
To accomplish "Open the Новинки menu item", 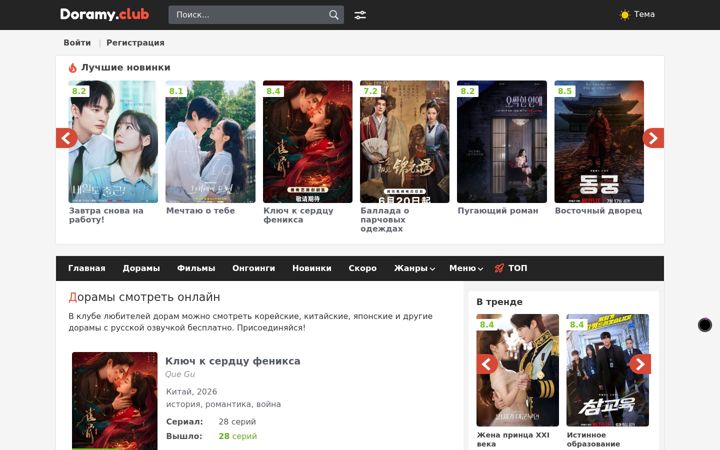I will [312, 268].
